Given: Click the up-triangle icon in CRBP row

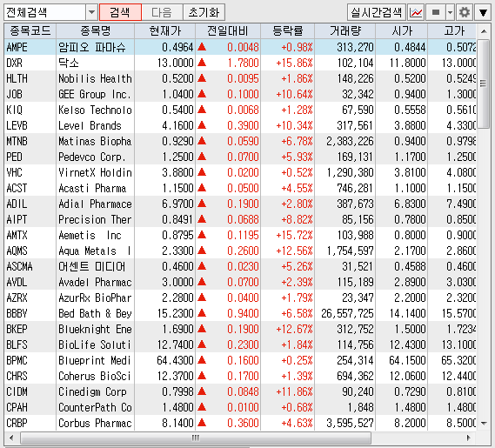Looking at the screenshot, I should [202, 423].
